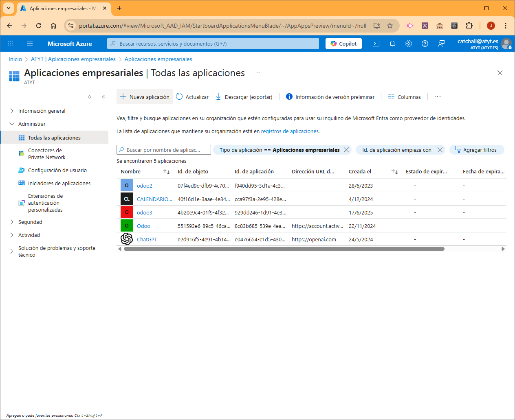Open the ellipsis next to the page title
The width and height of the screenshot is (515, 420).
(x=258, y=73)
